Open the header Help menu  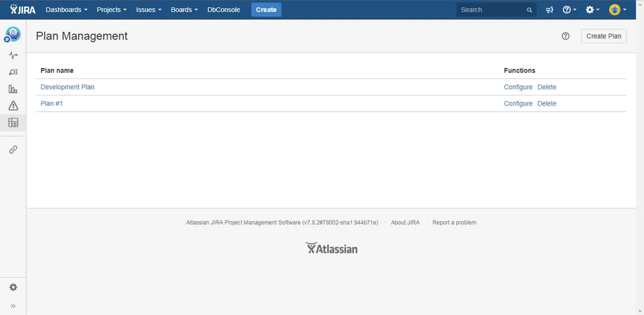569,10
